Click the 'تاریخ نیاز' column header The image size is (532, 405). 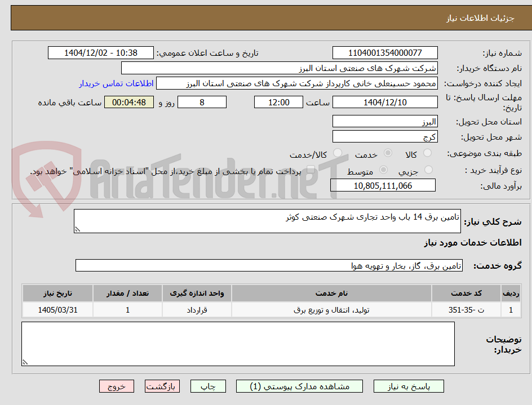point(57,293)
